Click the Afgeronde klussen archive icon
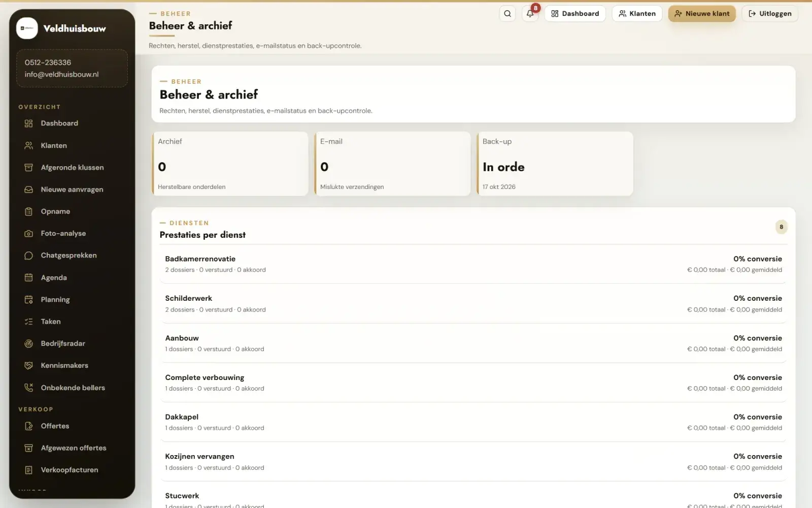The height and width of the screenshot is (508, 812). [x=28, y=168]
